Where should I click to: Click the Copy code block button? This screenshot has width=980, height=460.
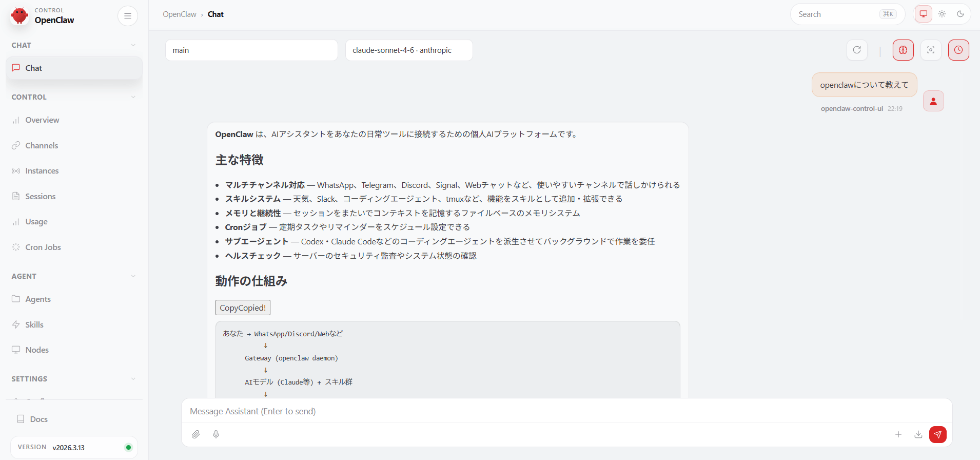(x=243, y=308)
